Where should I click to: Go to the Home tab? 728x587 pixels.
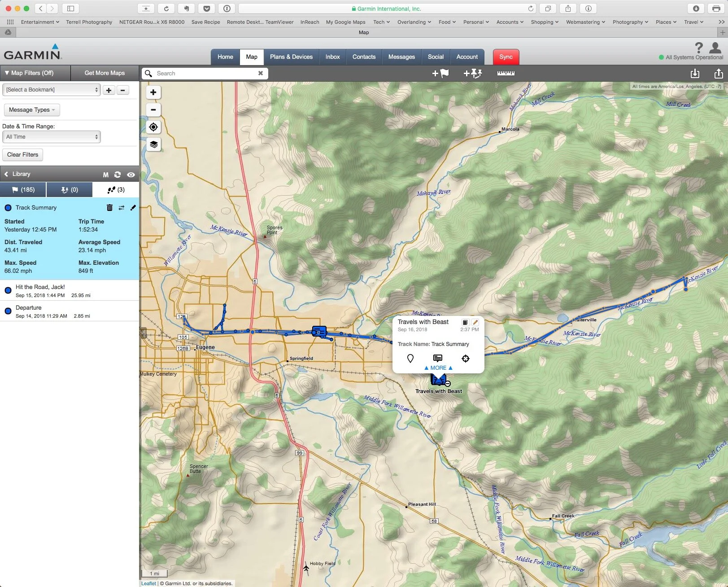(x=225, y=57)
